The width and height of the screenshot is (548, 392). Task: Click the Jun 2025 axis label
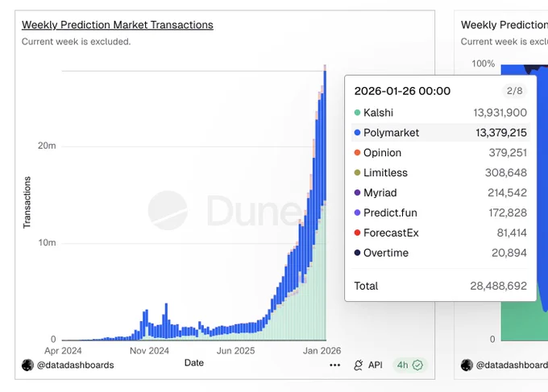(x=235, y=351)
